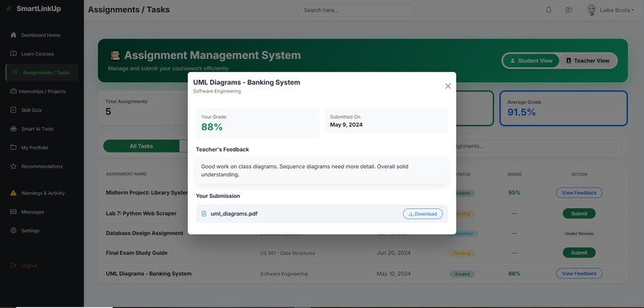Click Lab 7: Python Web Scraper name
The width and height of the screenshot is (644, 308).
click(x=141, y=213)
